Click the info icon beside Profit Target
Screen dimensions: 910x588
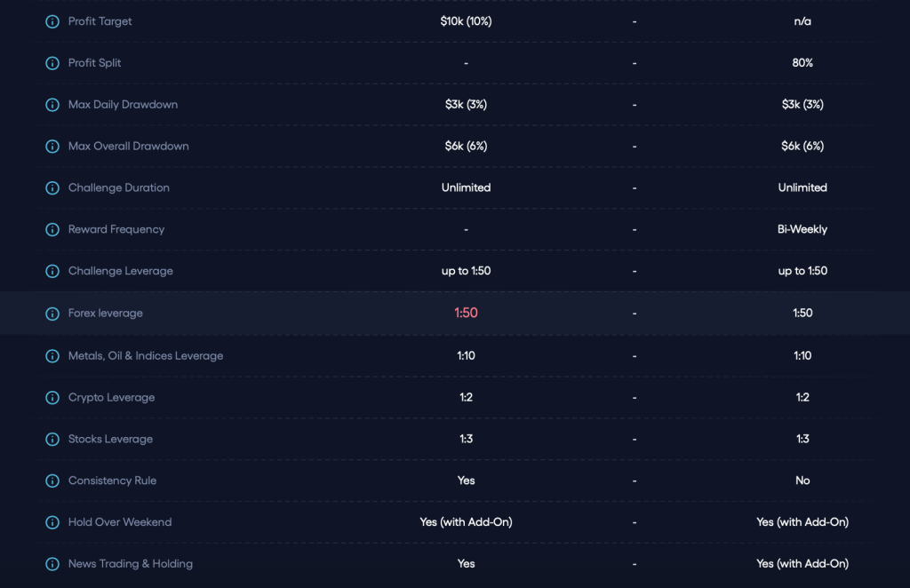52,21
